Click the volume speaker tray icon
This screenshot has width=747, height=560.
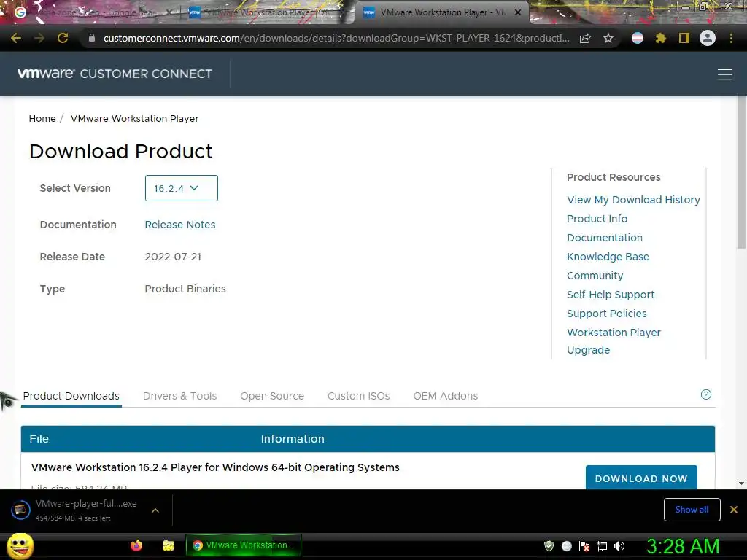[619, 546]
